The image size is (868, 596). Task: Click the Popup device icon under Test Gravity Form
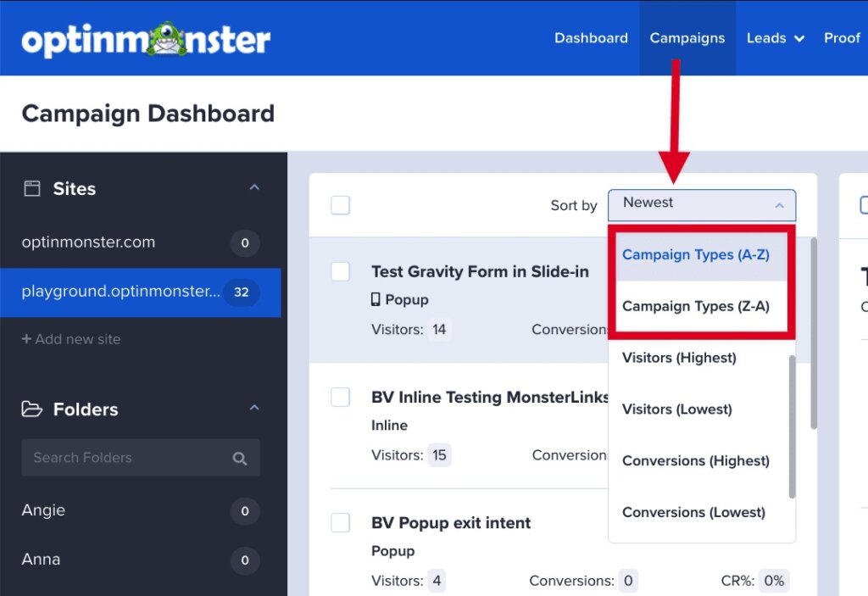[x=374, y=298]
